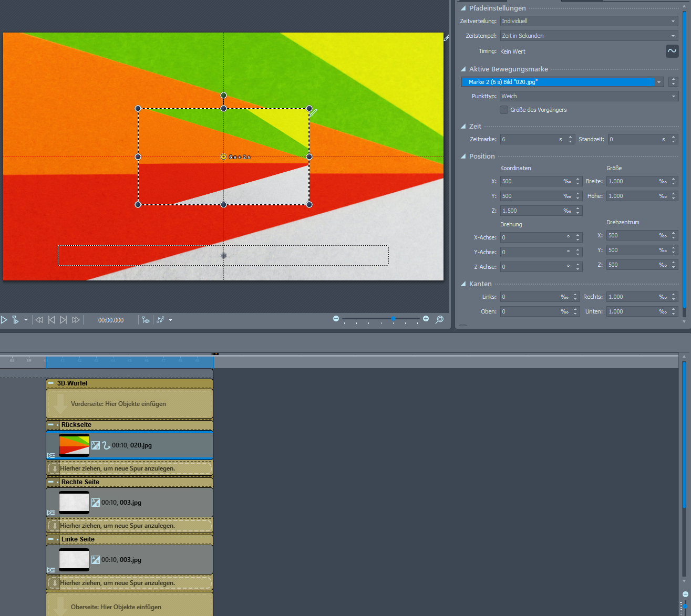The image size is (691, 616).
Task: Click the preview zoom slider handle
Action: pyautogui.click(x=393, y=319)
